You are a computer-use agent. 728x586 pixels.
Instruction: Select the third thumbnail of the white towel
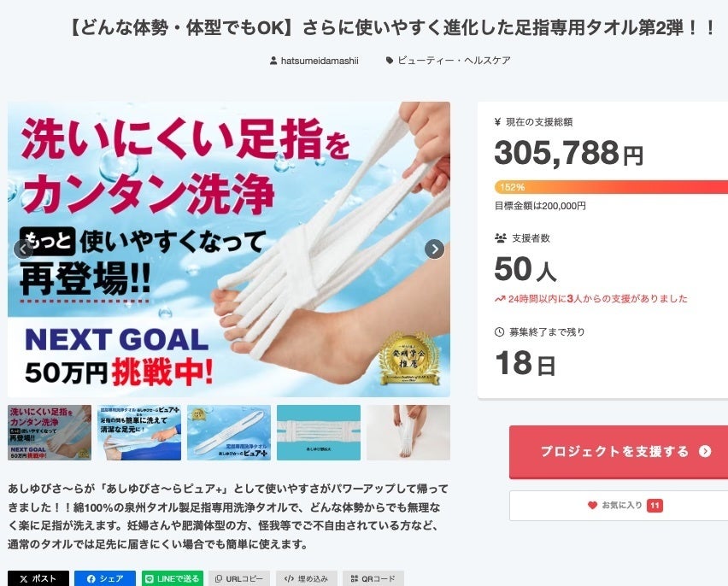[x=229, y=432]
